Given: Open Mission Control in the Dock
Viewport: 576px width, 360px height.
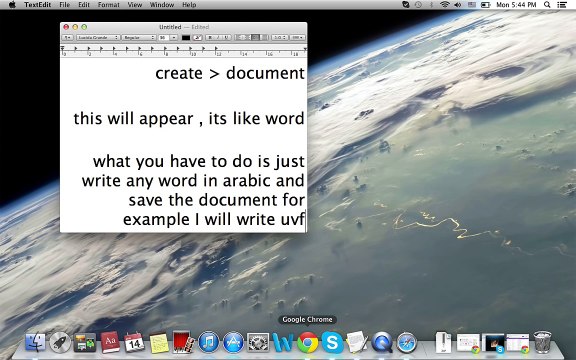Looking at the screenshot, I should (x=85, y=342).
